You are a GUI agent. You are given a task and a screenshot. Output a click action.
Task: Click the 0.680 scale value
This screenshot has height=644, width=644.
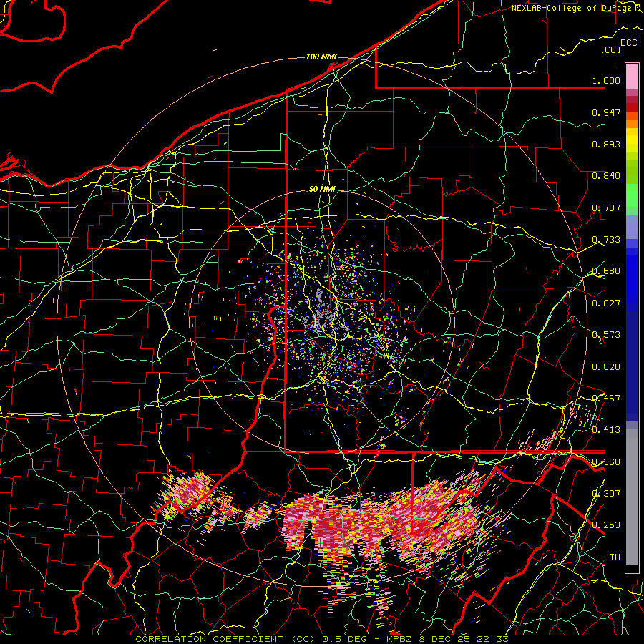[x=606, y=271]
